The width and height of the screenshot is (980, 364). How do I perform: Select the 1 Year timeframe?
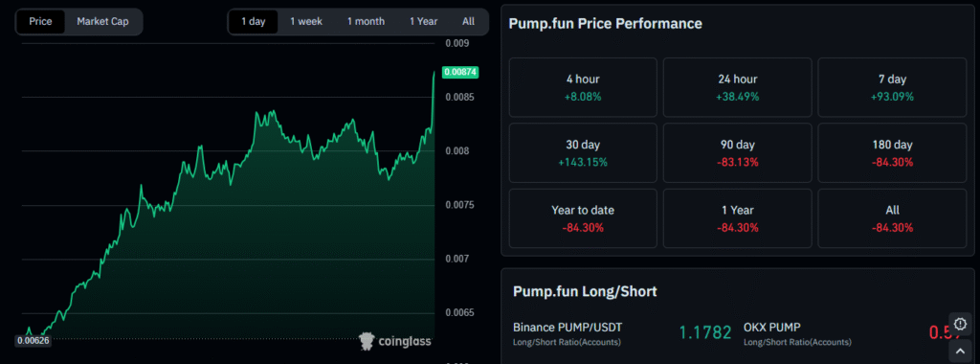click(x=424, y=22)
